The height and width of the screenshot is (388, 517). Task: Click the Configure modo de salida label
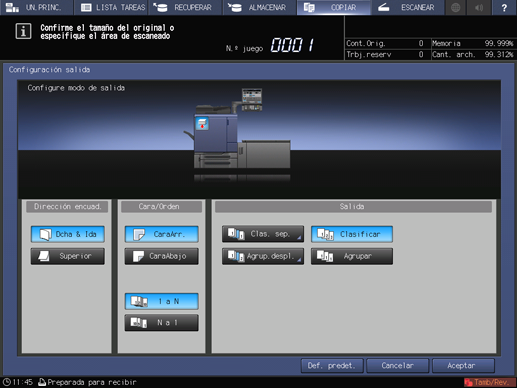(76, 88)
